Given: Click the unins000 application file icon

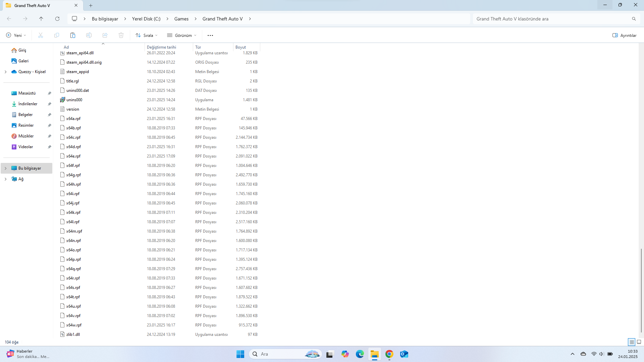Looking at the screenshot, I should click(62, 100).
